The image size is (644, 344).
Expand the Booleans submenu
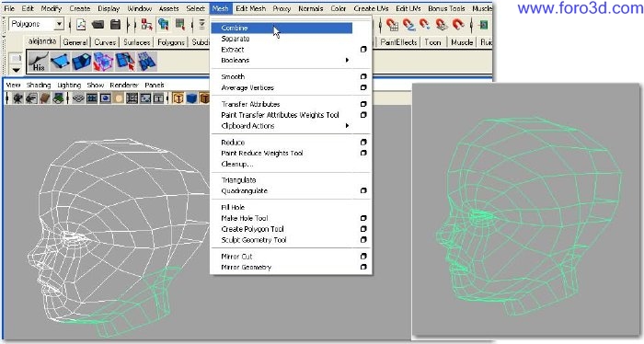point(348,61)
